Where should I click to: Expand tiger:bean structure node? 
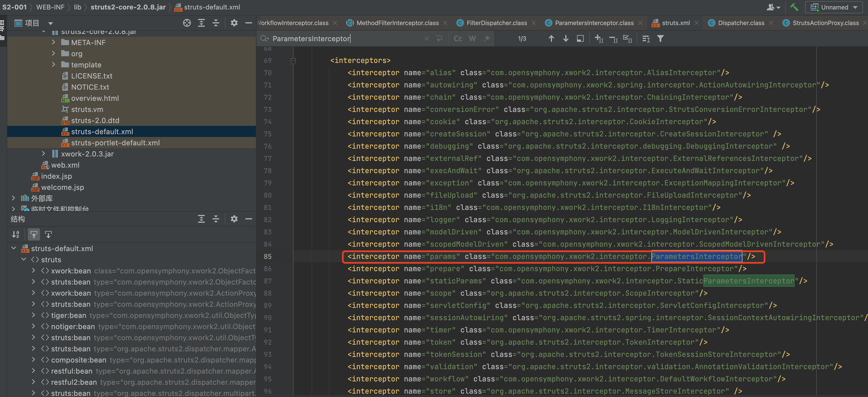pos(33,315)
